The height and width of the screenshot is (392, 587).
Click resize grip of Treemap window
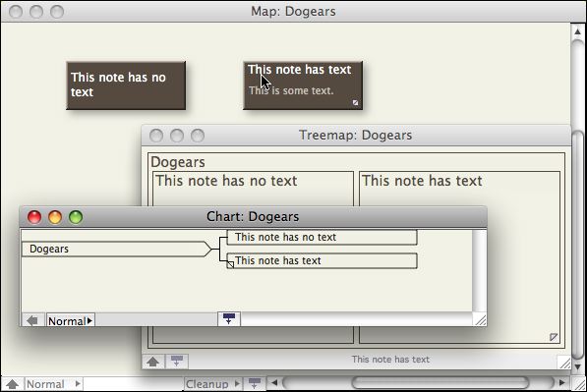(564, 363)
